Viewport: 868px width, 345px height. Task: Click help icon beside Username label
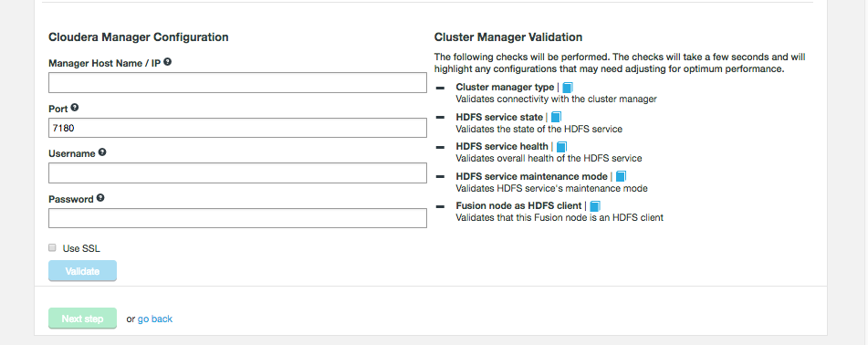tap(102, 152)
